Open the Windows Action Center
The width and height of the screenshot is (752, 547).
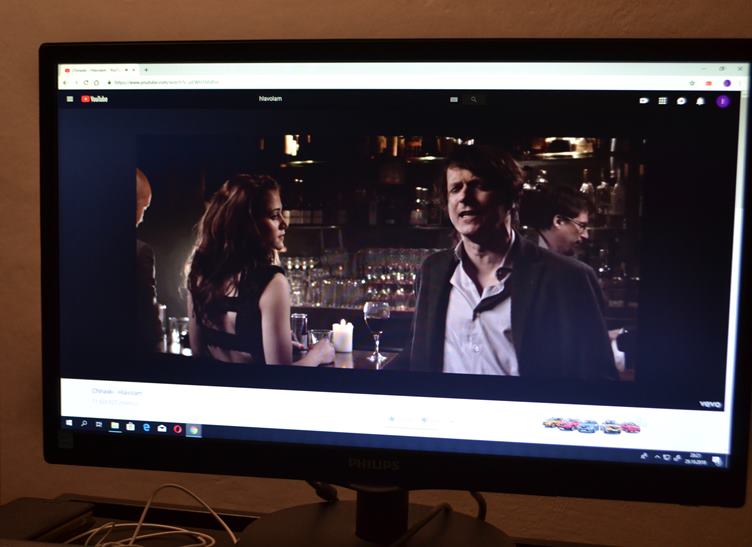pyautogui.click(x=717, y=461)
